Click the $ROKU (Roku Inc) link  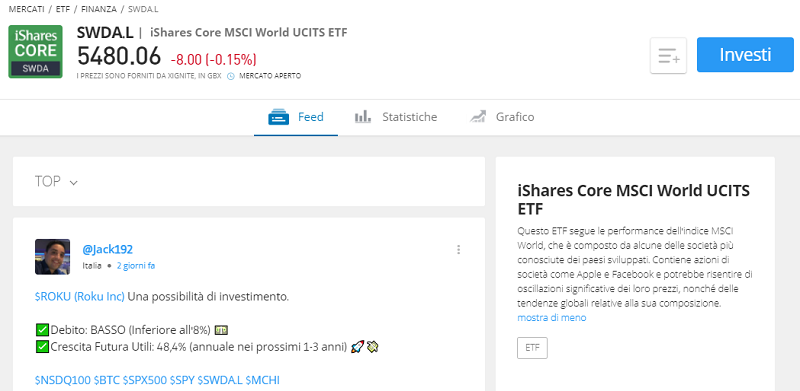point(80,297)
